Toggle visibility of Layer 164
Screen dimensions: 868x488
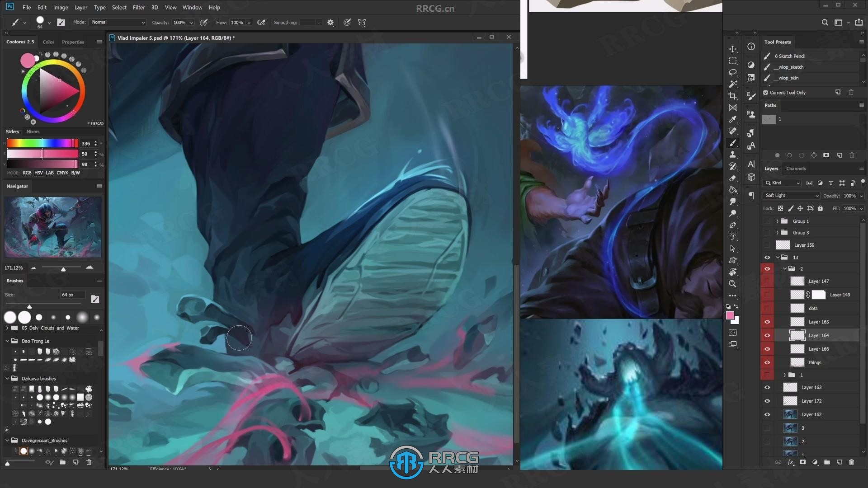(767, 335)
